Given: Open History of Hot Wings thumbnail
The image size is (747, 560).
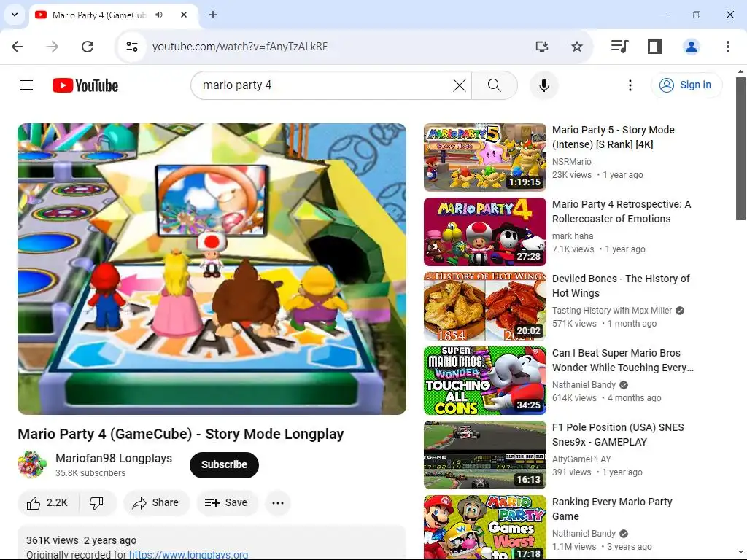Looking at the screenshot, I should pos(485,306).
